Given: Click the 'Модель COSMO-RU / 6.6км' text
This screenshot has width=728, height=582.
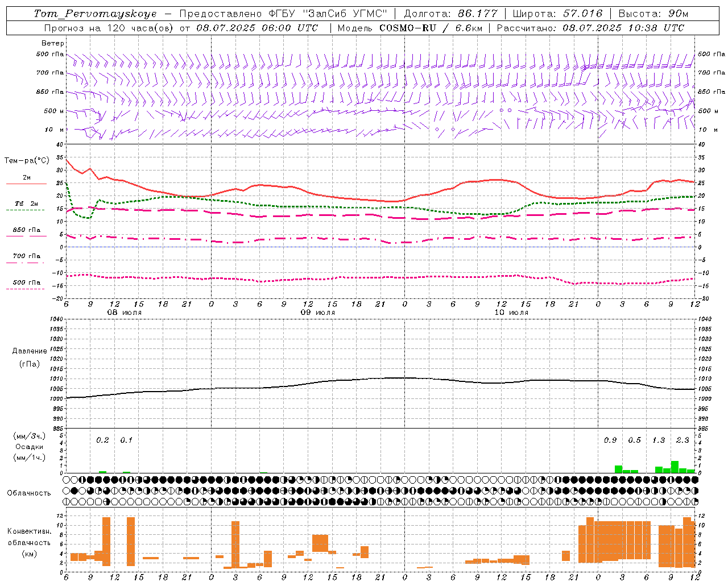Looking at the screenshot, I should click(409, 28).
